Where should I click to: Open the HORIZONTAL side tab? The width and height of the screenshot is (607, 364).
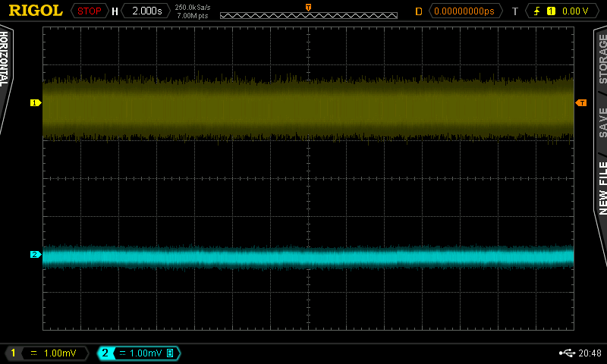coord(5,61)
